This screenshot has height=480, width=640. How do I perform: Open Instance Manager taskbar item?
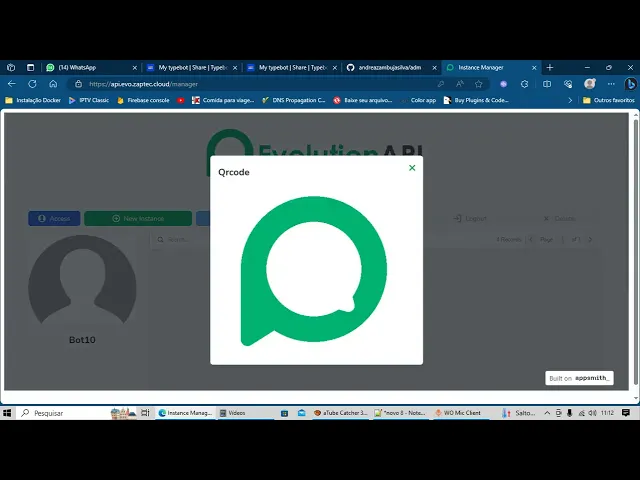coord(185,413)
